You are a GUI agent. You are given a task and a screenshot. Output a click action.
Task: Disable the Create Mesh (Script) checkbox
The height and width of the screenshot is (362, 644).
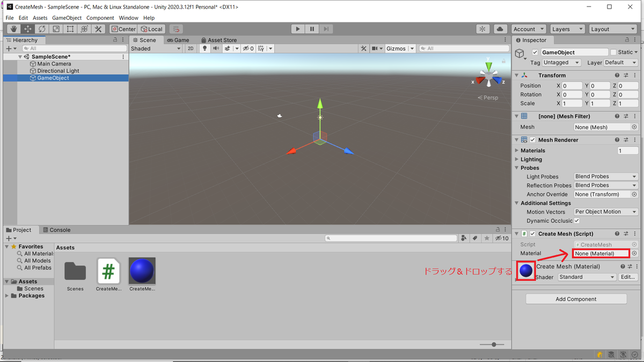point(533,234)
